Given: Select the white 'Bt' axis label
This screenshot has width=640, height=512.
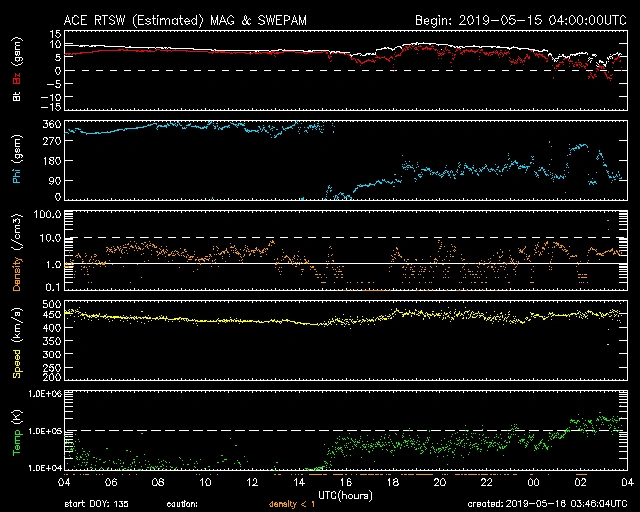Looking at the screenshot, I should click(17, 96).
